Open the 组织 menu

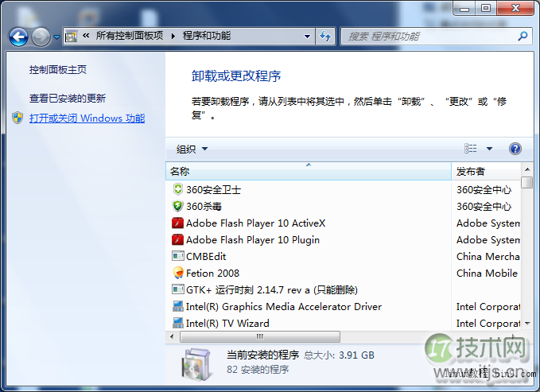pos(192,149)
